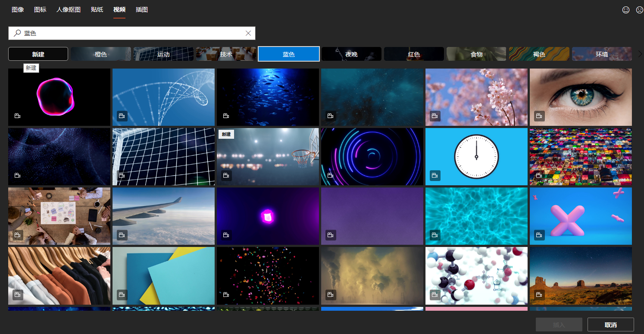644x334 pixels.
Task: Select the plain purple texture video
Action: pyautogui.click(x=372, y=216)
